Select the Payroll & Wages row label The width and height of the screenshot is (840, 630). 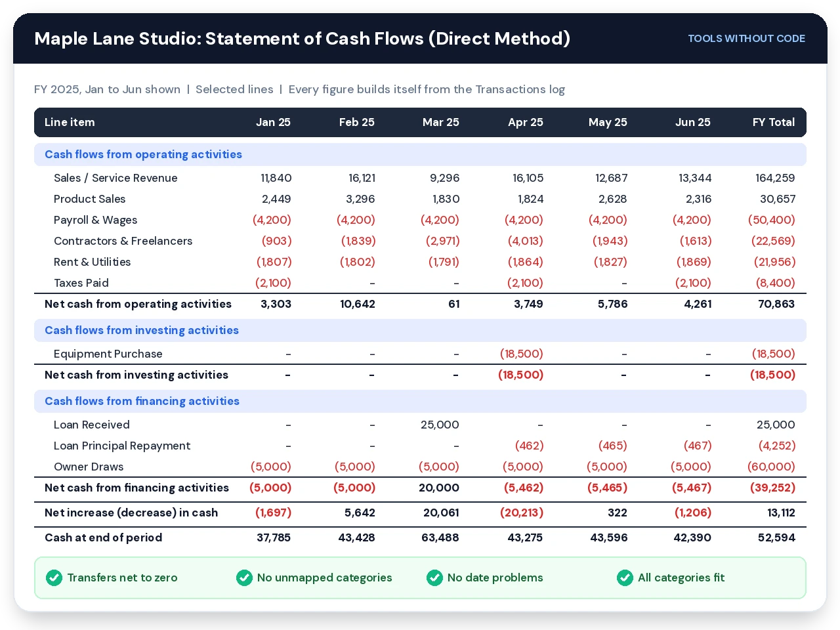(x=95, y=220)
